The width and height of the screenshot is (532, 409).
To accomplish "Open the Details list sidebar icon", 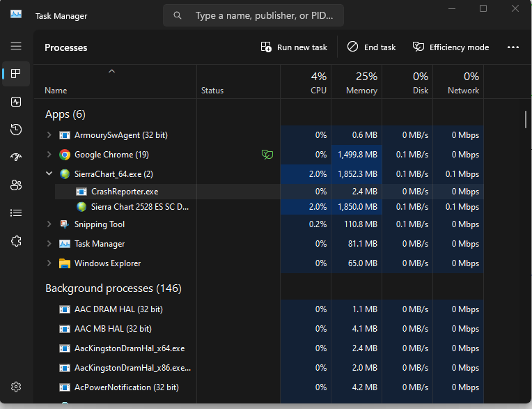I will click(x=16, y=213).
